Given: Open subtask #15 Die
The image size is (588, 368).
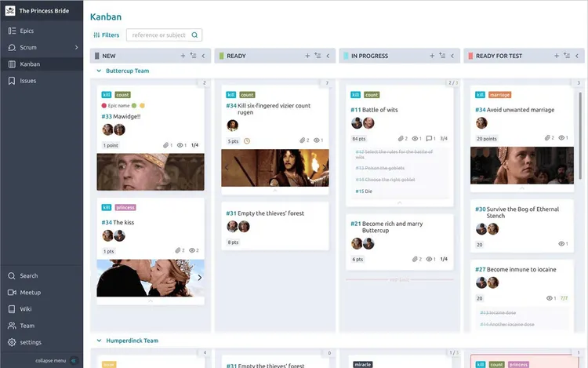Looking at the screenshot, I should 364,191.
